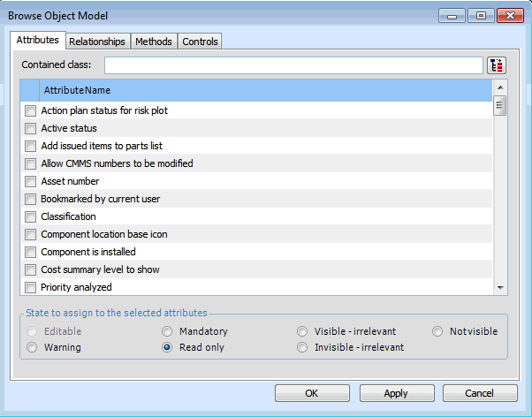Screen dimensions: 532x417
Task: Click the scroll up arrow of attribute list
Action: point(500,88)
